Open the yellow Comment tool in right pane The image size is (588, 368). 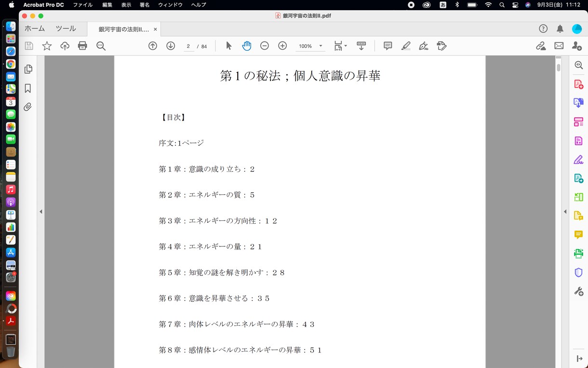[579, 234]
